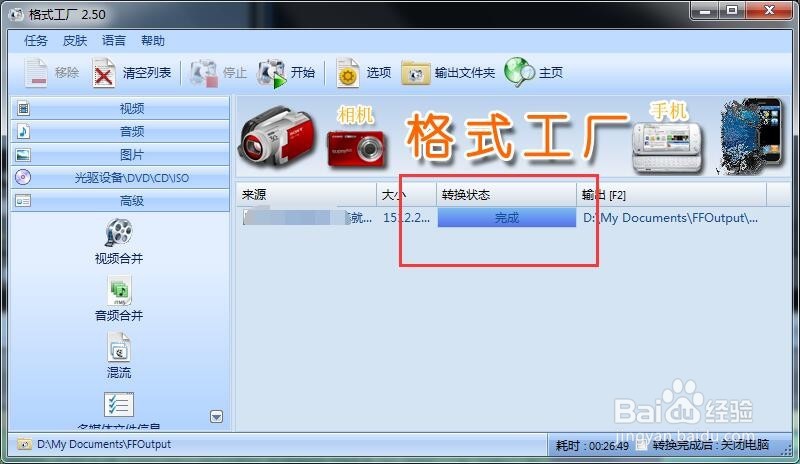The height and width of the screenshot is (464, 800).
Task: Click the 完成 completed progress bar
Action: click(507, 218)
